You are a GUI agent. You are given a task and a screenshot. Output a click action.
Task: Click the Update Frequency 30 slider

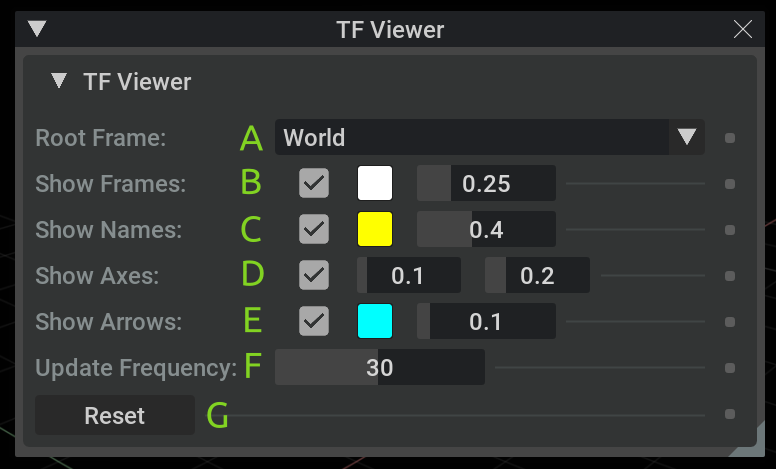[380, 368]
